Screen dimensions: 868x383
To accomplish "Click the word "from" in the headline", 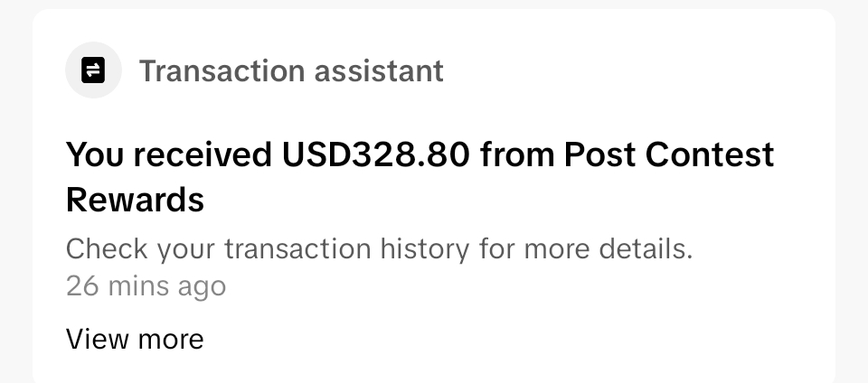I will click(x=516, y=154).
